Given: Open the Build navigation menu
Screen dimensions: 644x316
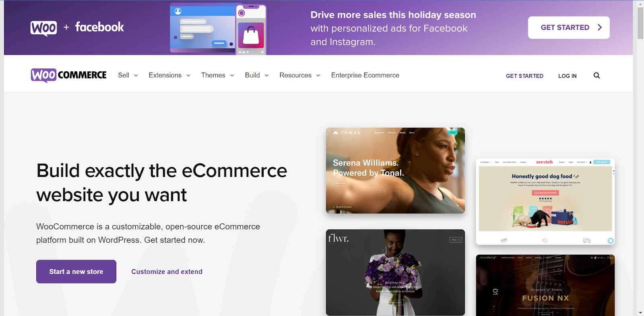Looking at the screenshot, I should point(257,75).
